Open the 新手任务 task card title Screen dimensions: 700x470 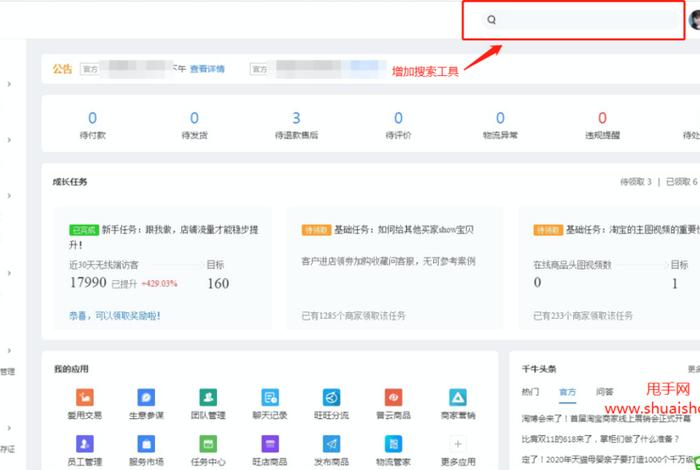coord(164,237)
